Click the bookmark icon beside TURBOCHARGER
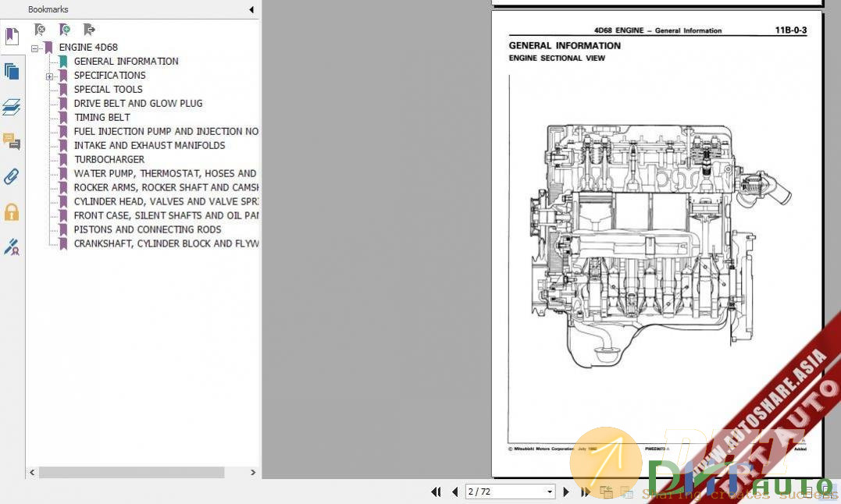This screenshot has height=504, width=841. (x=63, y=159)
